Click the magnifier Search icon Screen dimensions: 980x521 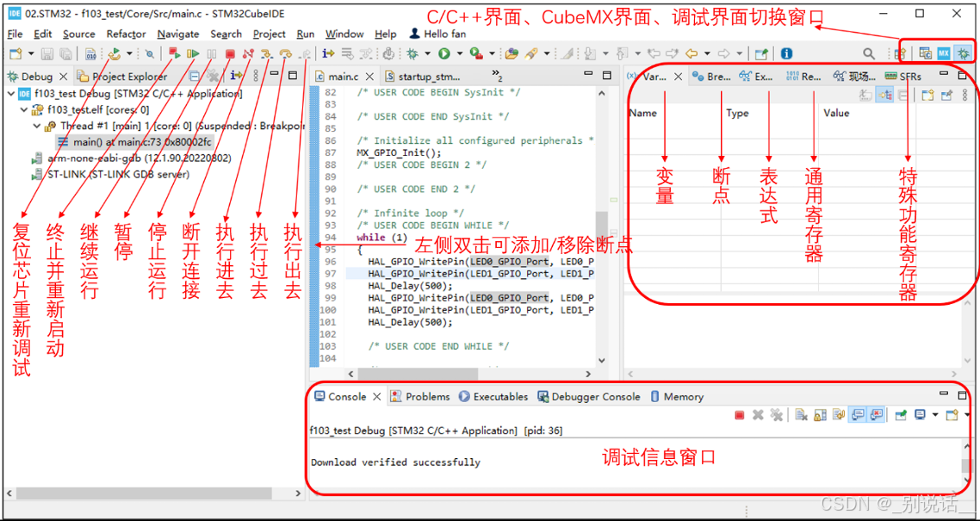(x=870, y=53)
